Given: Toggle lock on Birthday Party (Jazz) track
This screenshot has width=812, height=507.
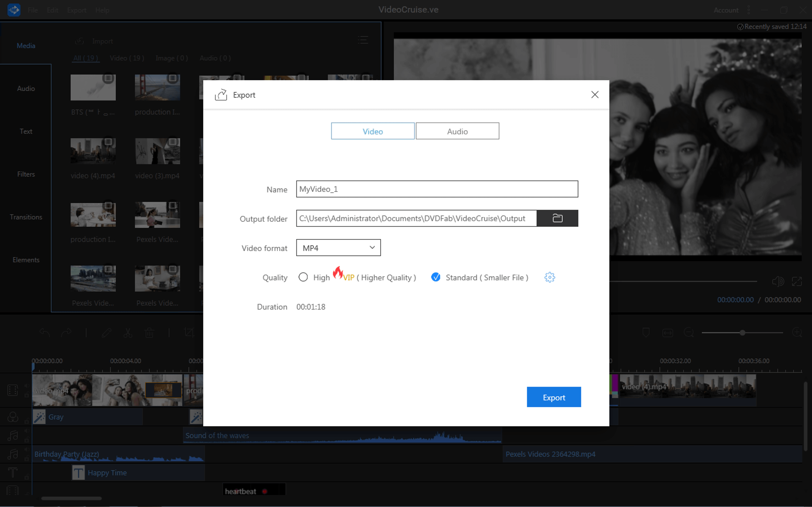Looking at the screenshot, I should tap(27, 458).
